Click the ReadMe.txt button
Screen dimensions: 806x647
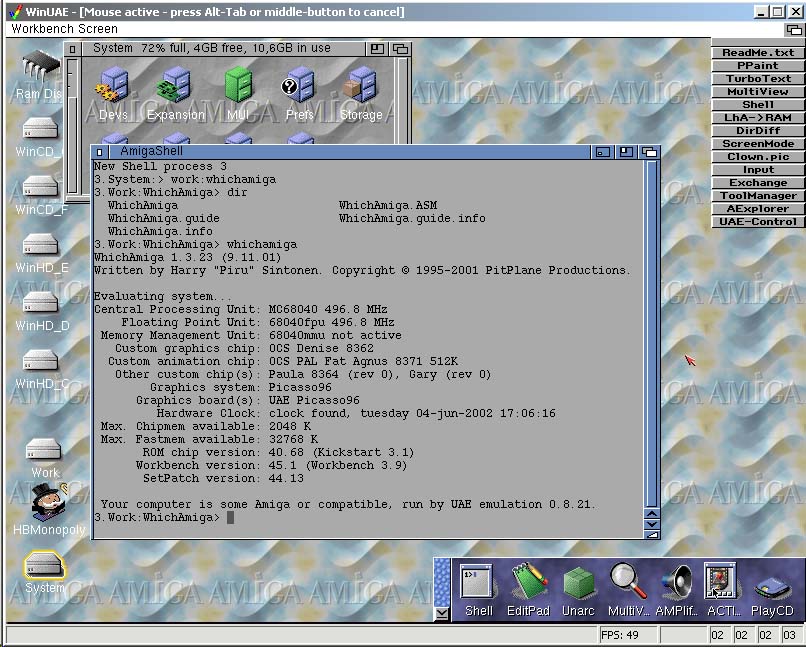pyautogui.click(x=758, y=53)
